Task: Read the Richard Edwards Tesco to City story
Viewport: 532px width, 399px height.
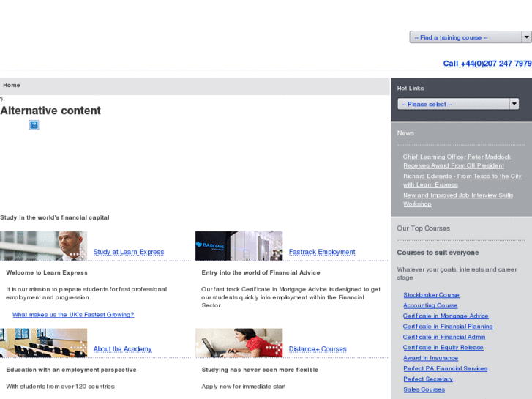Action: point(462,180)
